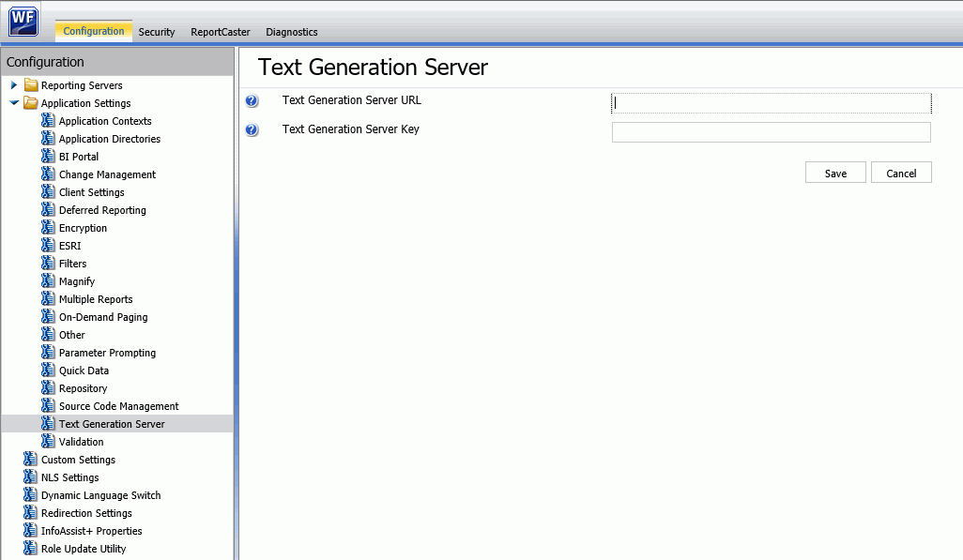Select the Quick Data tree item

[84, 371]
